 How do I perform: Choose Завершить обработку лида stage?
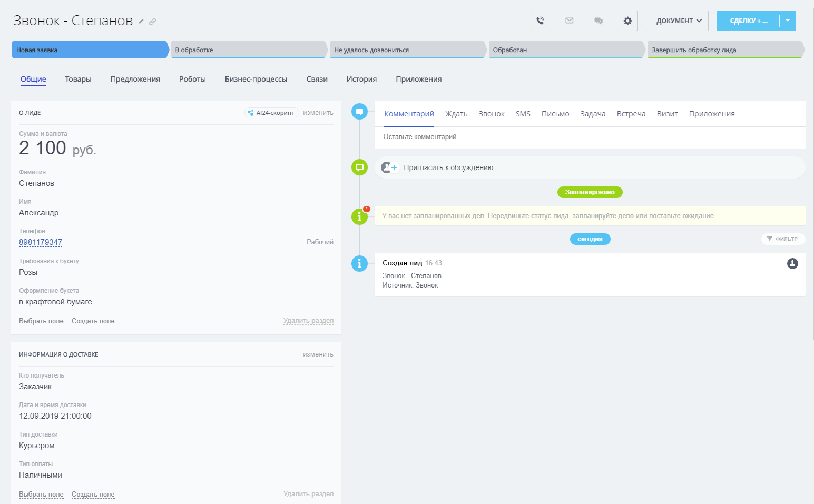(x=724, y=50)
